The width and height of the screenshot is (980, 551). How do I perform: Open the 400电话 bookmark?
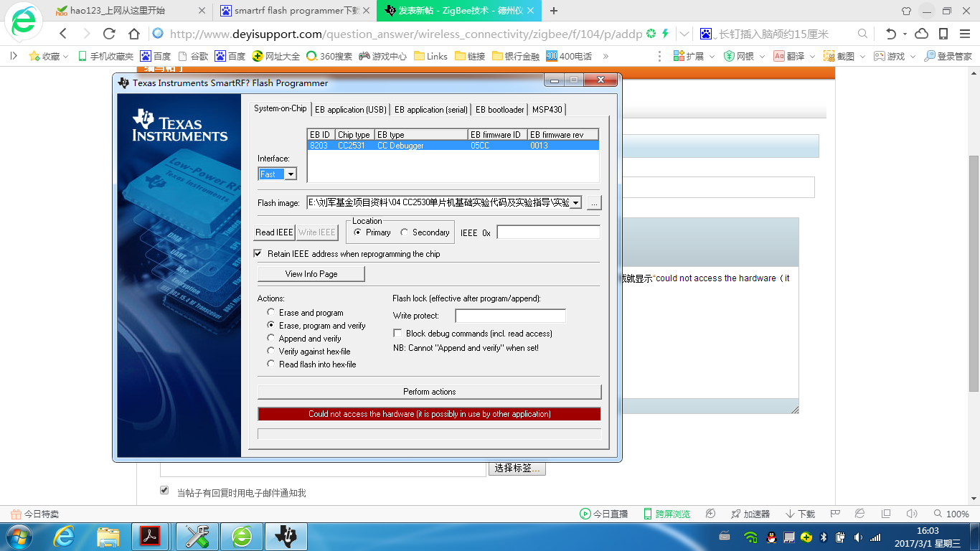(569, 56)
